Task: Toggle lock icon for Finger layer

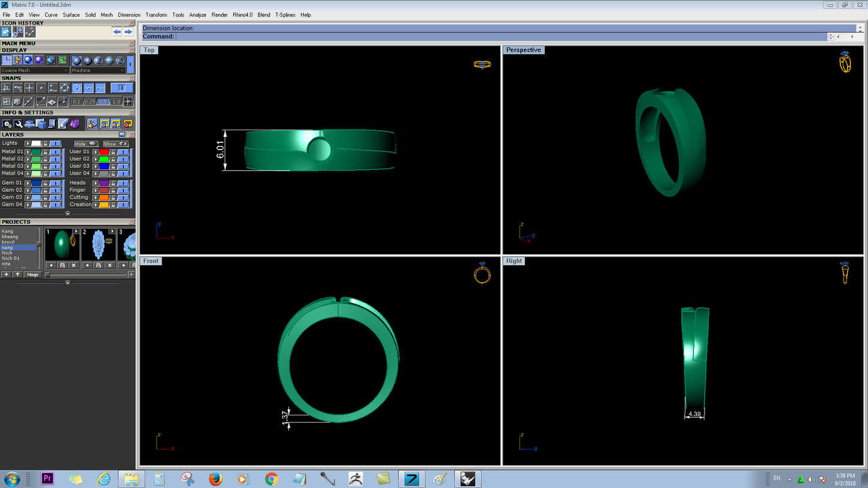Action: tap(113, 190)
